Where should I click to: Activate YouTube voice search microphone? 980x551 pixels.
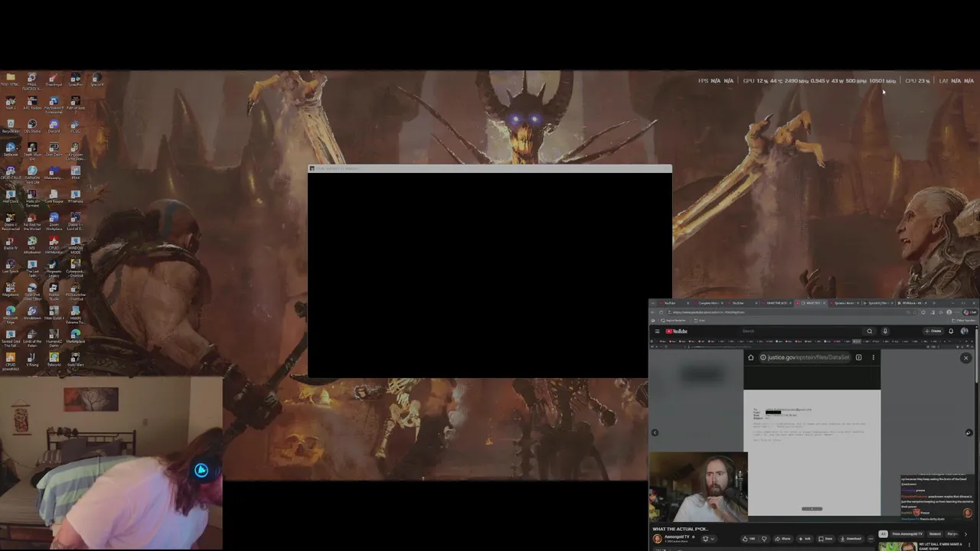pyautogui.click(x=884, y=331)
